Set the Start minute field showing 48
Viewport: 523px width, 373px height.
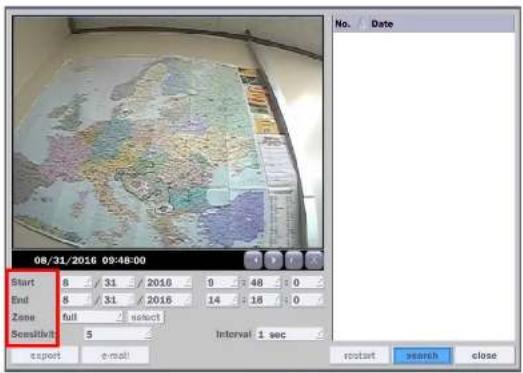(x=265, y=283)
